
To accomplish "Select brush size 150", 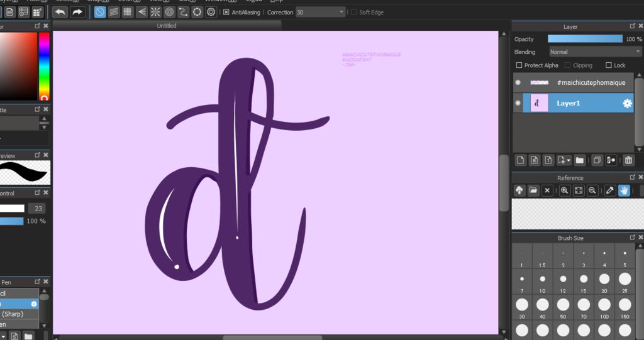I will (625, 309).
